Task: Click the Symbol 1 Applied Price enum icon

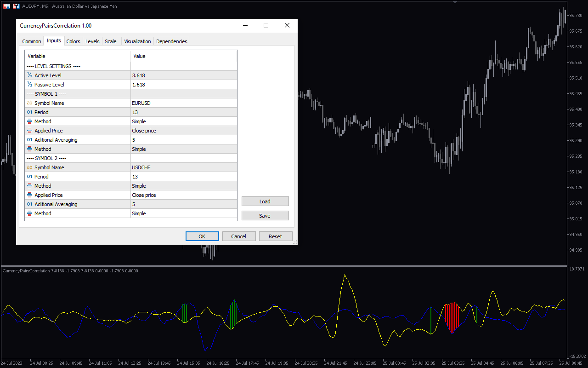Action: 30,131
